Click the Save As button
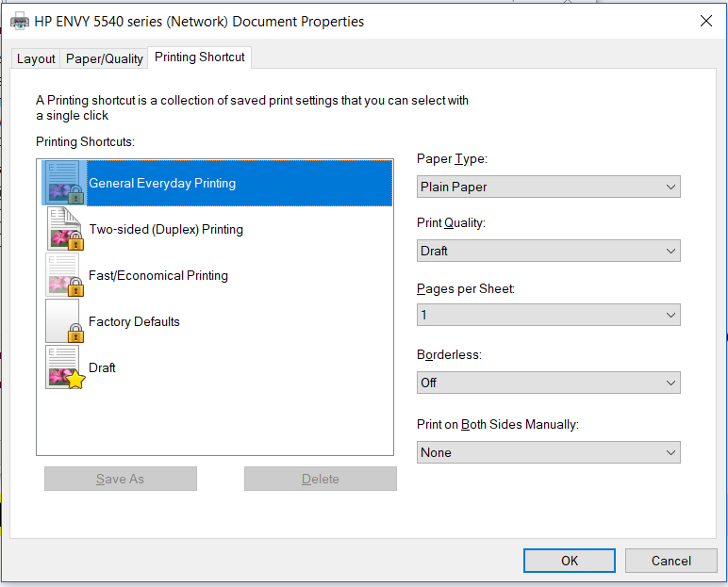 (121, 479)
